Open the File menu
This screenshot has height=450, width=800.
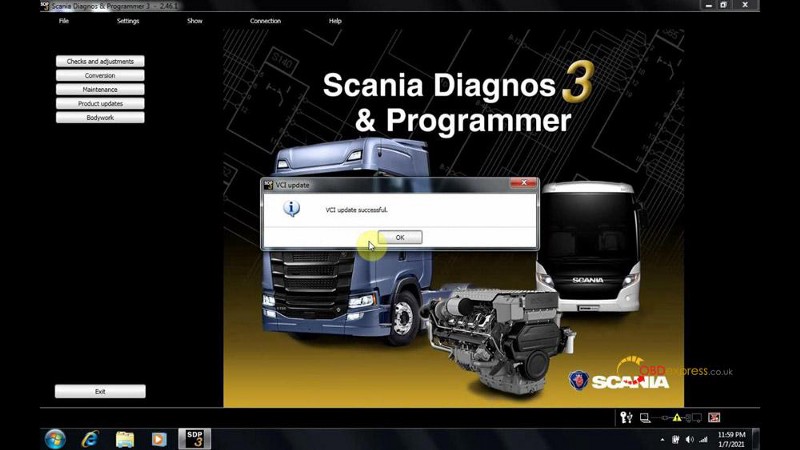coord(64,21)
